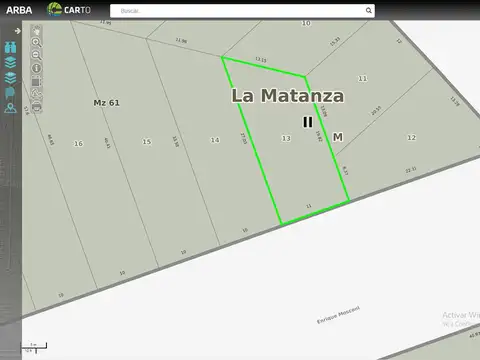Open the map pin location panel
Image resolution: width=480 pixels, height=360 pixels.
pos(10,108)
